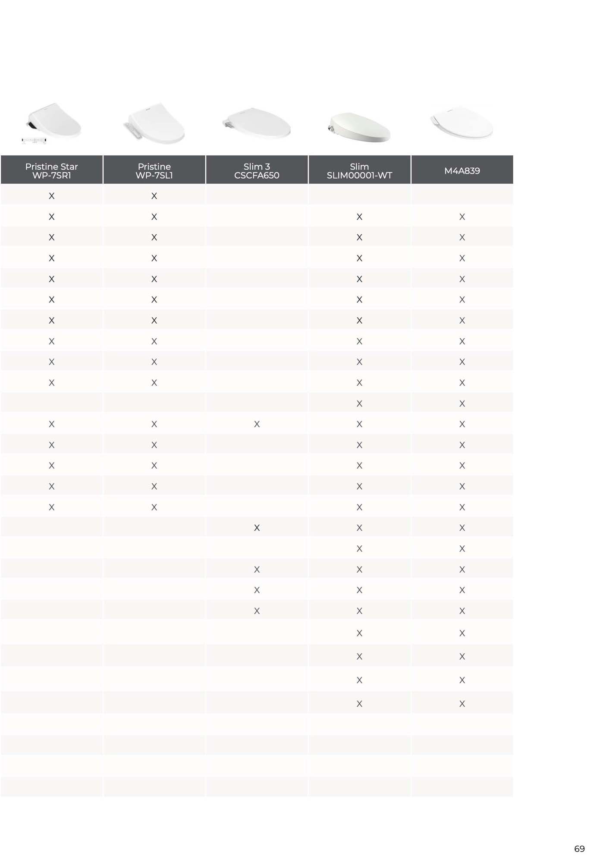Open the Slim 3 CSCFA650 seat image

[257, 123]
